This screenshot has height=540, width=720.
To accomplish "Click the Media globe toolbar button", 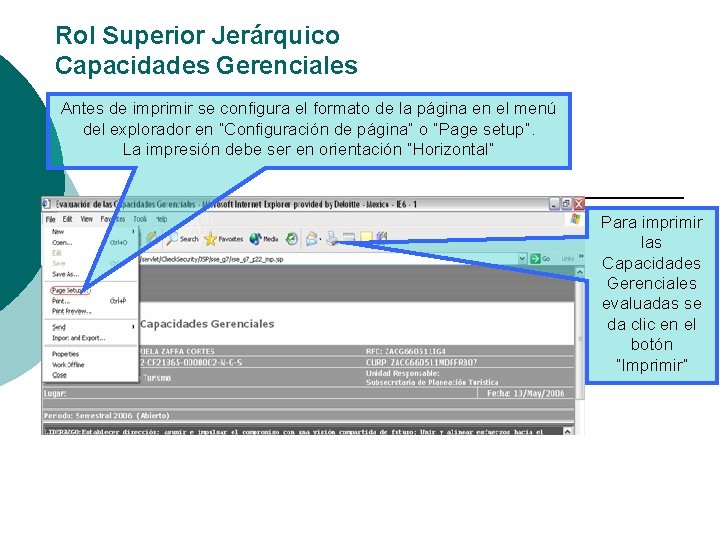I will click(x=264, y=239).
